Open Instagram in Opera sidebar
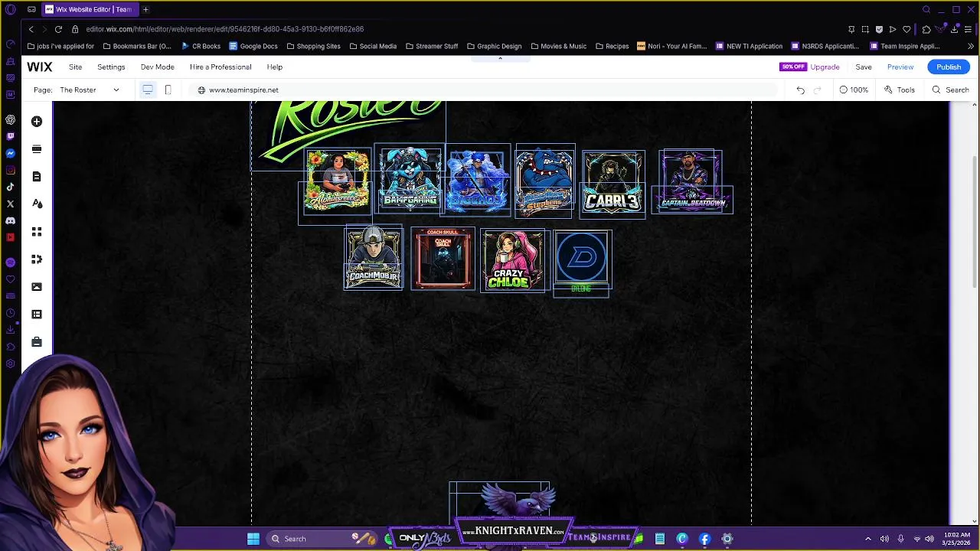 coord(10,171)
